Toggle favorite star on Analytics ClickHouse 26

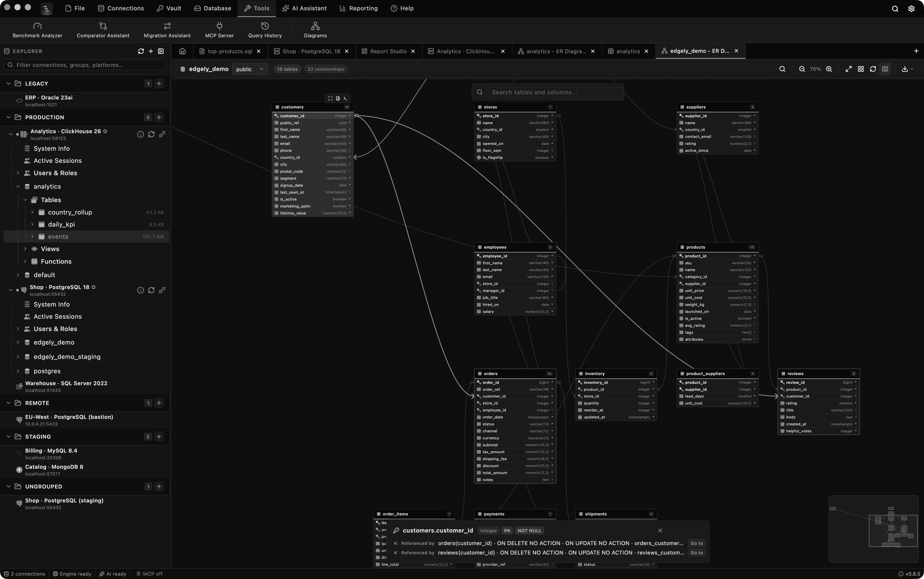pyautogui.click(x=105, y=131)
